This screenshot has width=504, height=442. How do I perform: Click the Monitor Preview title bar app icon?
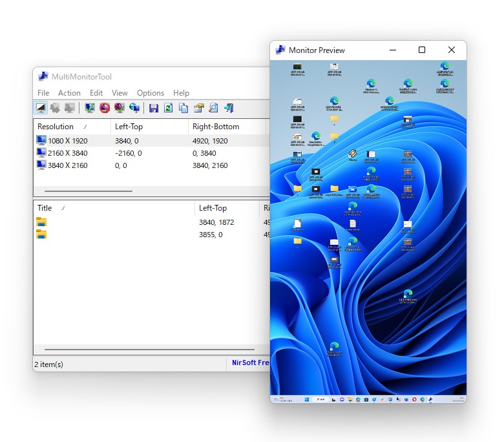click(280, 50)
